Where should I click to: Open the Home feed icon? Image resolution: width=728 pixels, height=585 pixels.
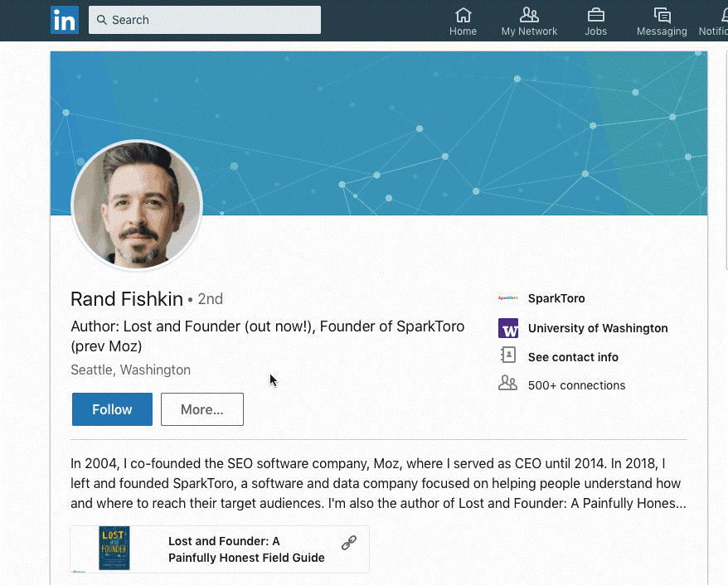463,15
